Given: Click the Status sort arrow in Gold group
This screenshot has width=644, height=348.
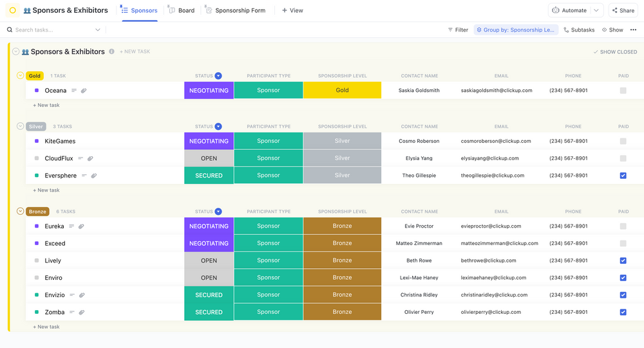Looking at the screenshot, I should click(x=218, y=76).
